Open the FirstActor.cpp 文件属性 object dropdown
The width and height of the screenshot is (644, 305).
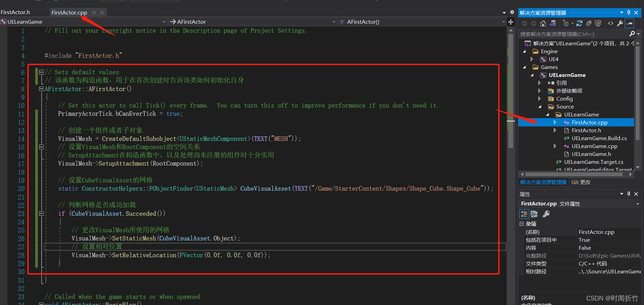638,204
